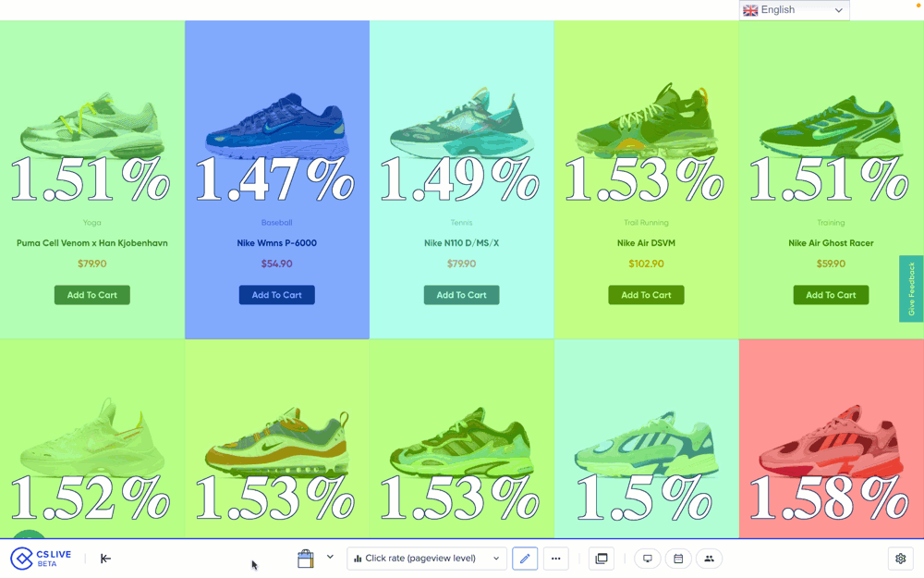This screenshot has width=924, height=578.
Task: Open the settings gear
Action: [901, 559]
